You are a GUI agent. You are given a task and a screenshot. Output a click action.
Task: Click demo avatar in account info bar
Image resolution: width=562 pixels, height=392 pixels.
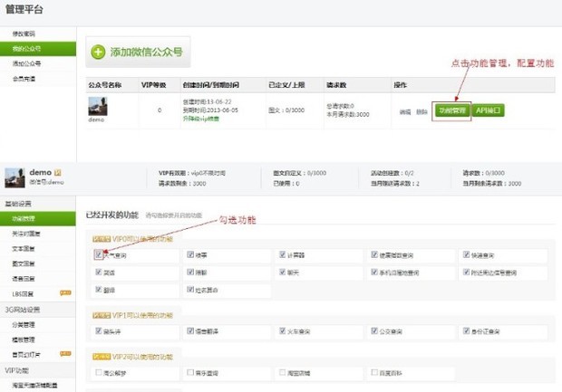tap(15, 178)
